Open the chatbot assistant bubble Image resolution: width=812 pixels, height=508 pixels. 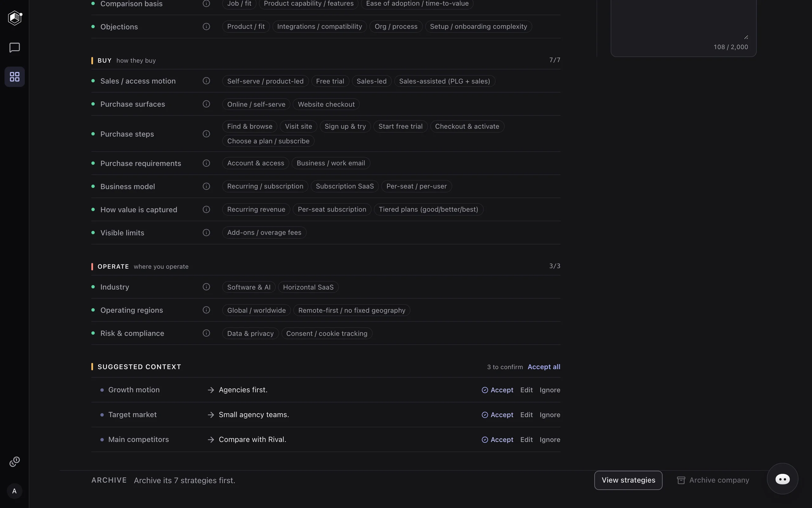783,479
